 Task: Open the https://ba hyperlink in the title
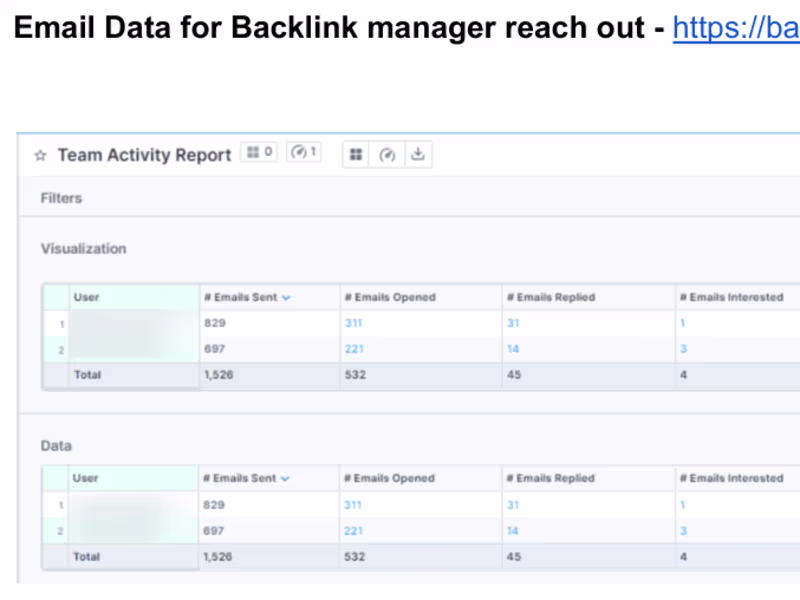click(735, 27)
